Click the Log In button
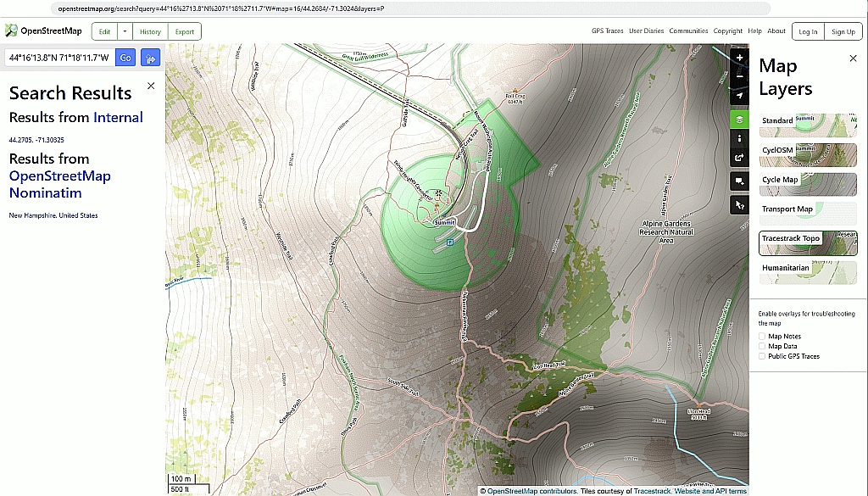The width and height of the screenshot is (868, 496). [808, 31]
